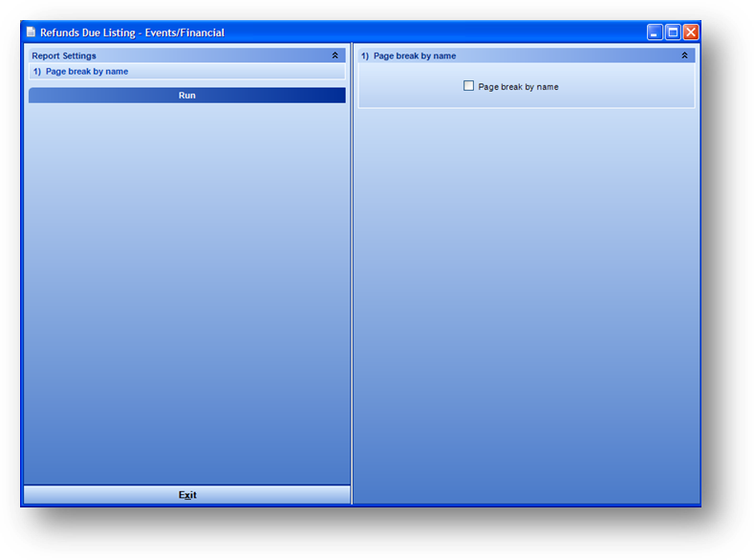Minimize the Refunds Due Listing window

(655, 32)
